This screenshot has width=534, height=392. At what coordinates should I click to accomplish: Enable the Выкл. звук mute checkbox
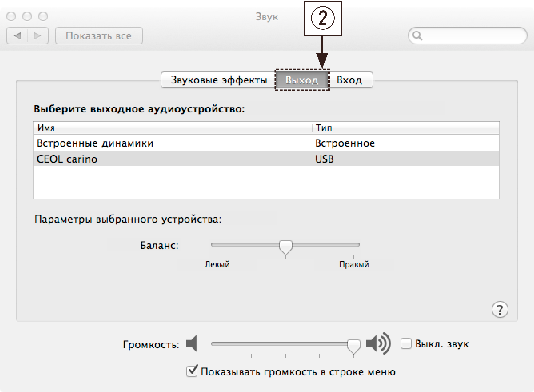(x=406, y=343)
